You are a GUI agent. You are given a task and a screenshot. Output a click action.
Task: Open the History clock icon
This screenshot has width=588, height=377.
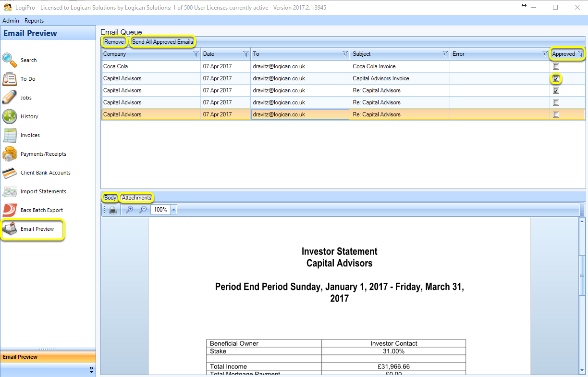coord(10,116)
